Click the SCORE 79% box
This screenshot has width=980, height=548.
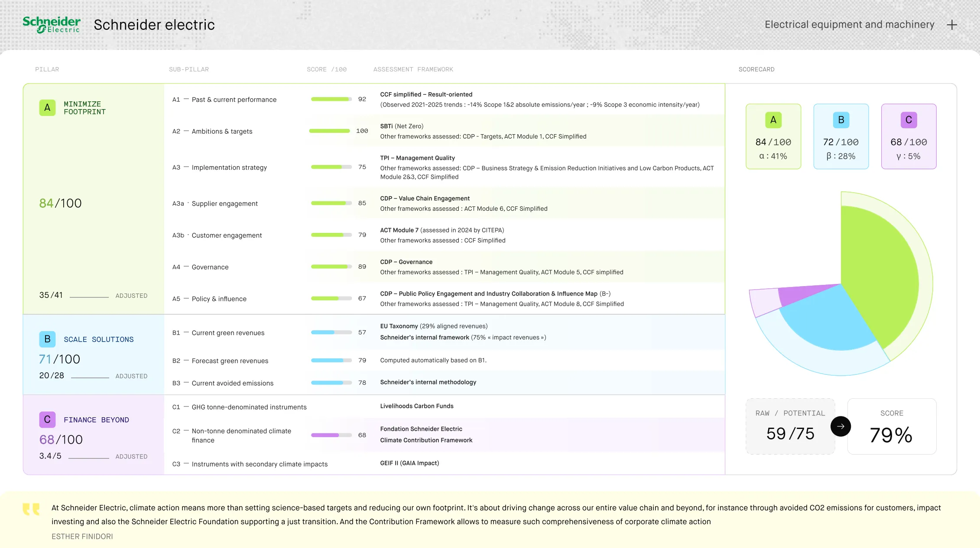point(892,426)
